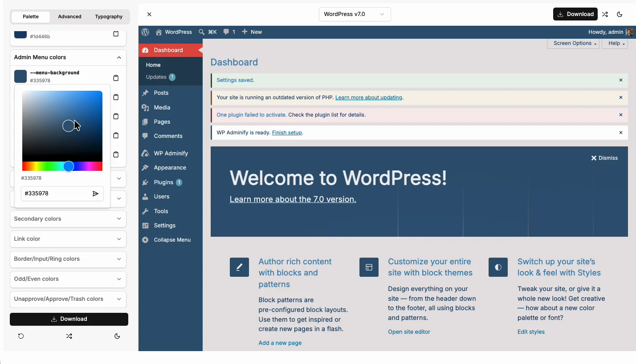This screenshot has height=364, width=636.
Task: Open Media in sidebar menu
Action: 171,107
